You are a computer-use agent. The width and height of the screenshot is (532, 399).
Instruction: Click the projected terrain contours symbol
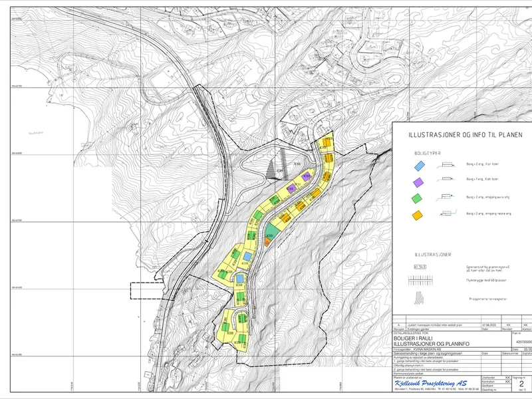[420, 297]
